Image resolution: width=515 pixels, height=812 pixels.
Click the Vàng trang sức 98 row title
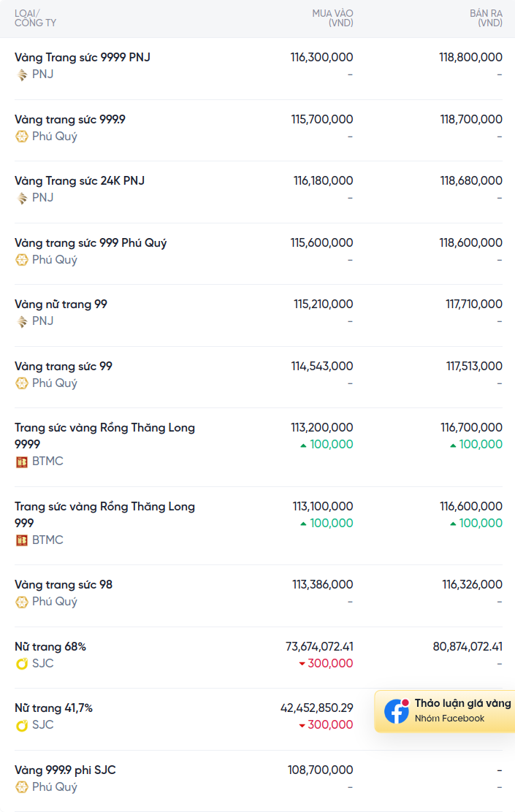click(x=64, y=584)
